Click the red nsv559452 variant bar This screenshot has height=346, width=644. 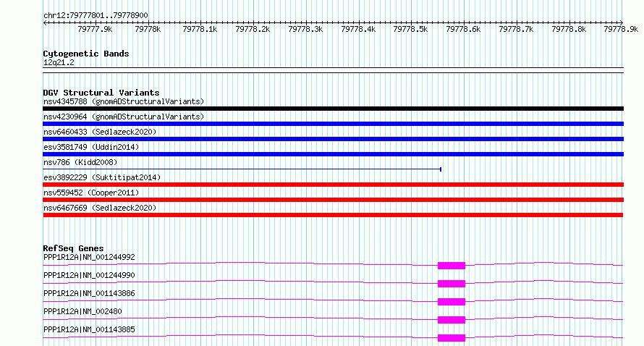pos(333,200)
